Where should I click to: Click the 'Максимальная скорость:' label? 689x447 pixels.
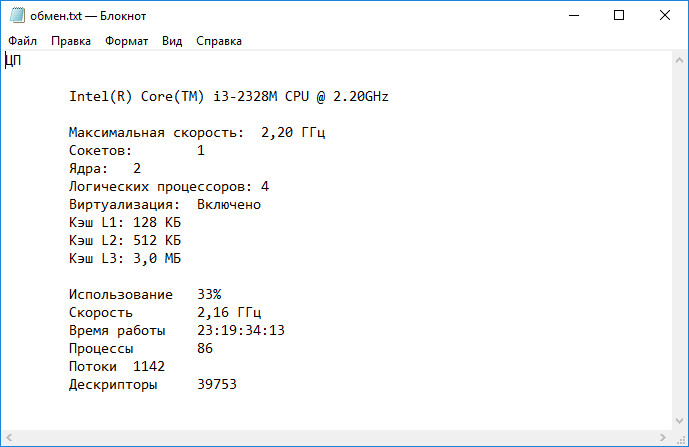(x=156, y=132)
